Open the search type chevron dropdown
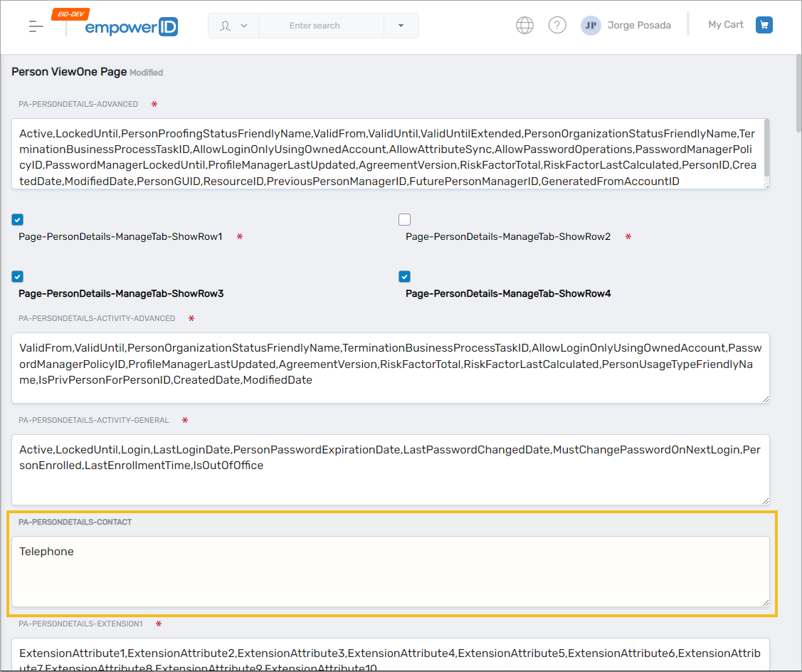The width and height of the screenshot is (802, 672). pos(245,26)
